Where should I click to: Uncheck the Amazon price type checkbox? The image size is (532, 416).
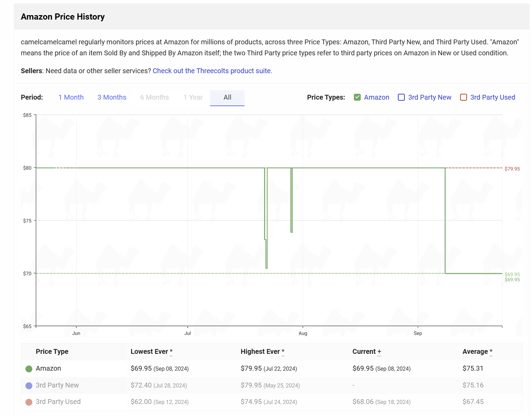point(357,97)
